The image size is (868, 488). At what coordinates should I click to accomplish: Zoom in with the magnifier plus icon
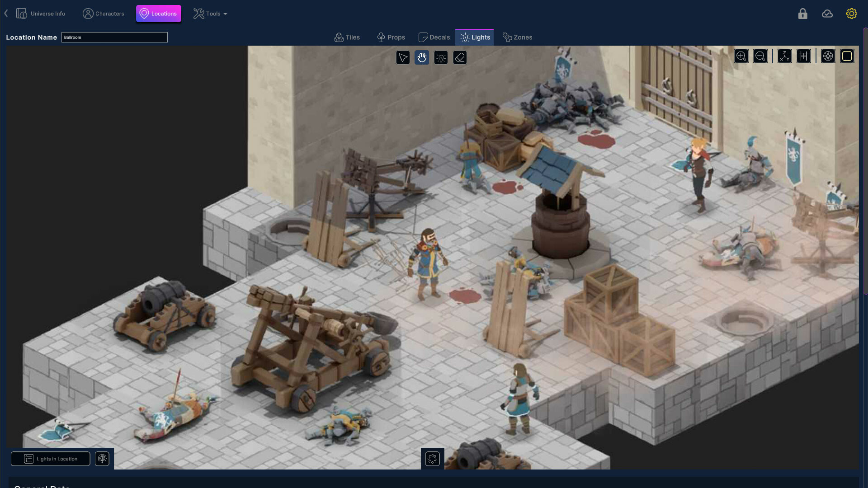(741, 56)
